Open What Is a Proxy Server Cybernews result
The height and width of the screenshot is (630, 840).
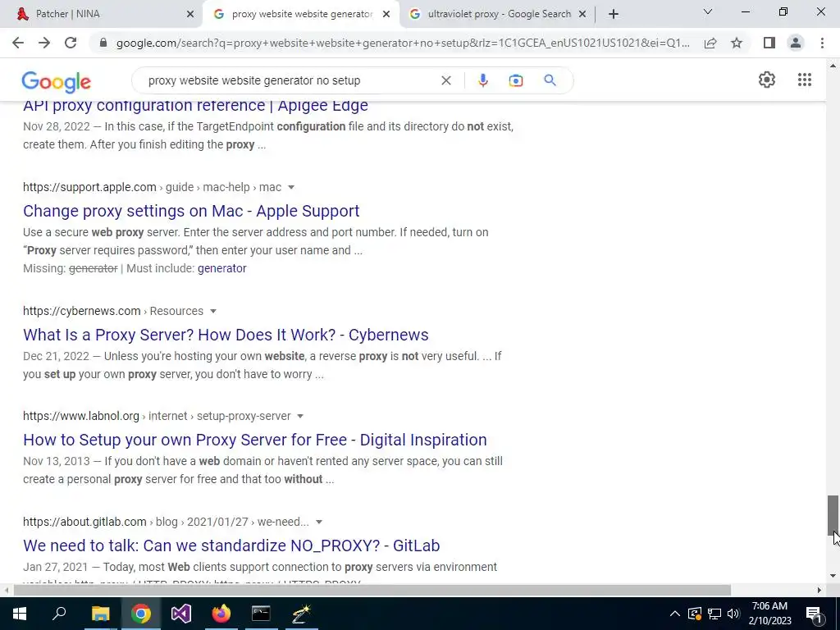(x=226, y=335)
